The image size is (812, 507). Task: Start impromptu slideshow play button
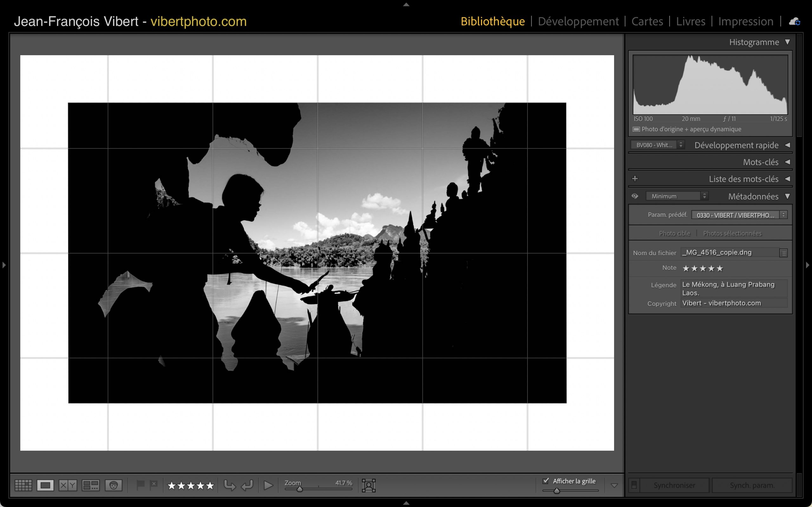[268, 485]
